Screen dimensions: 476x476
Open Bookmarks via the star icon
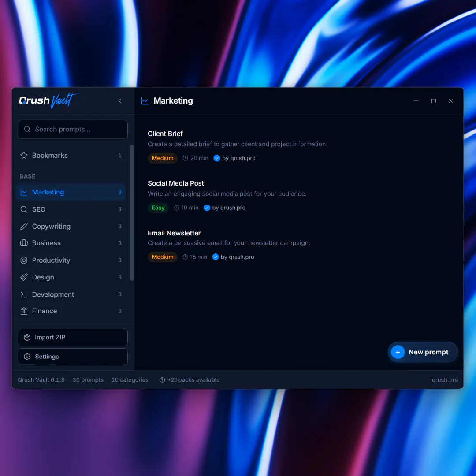(x=24, y=156)
